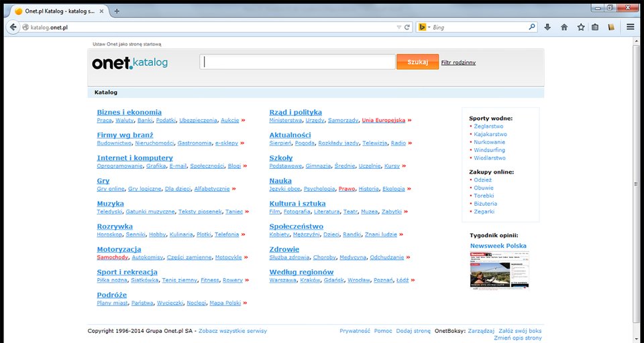Open the Mapa Polski link
Viewport: 644px width, 343px height.
pos(225,303)
